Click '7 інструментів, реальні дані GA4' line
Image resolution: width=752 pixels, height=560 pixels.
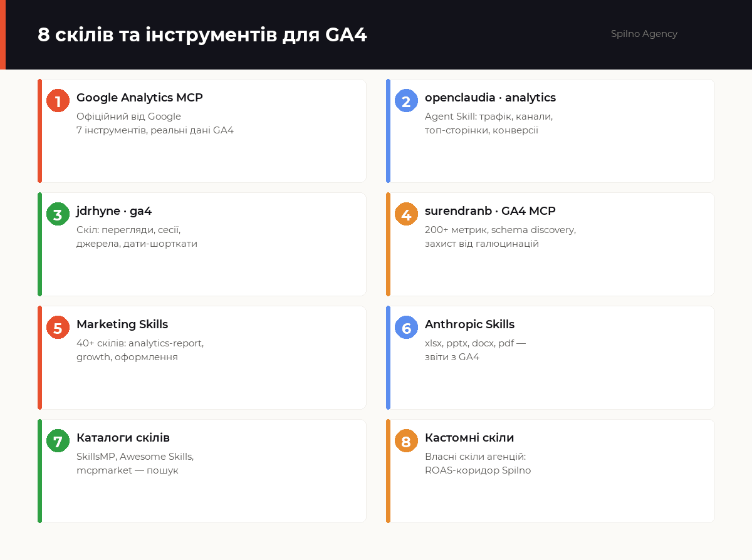155,130
